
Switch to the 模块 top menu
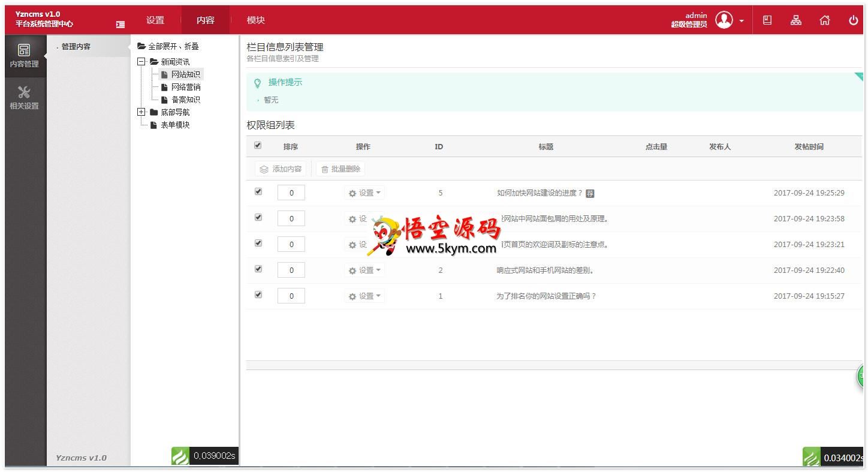pyautogui.click(x=256, y=20)
